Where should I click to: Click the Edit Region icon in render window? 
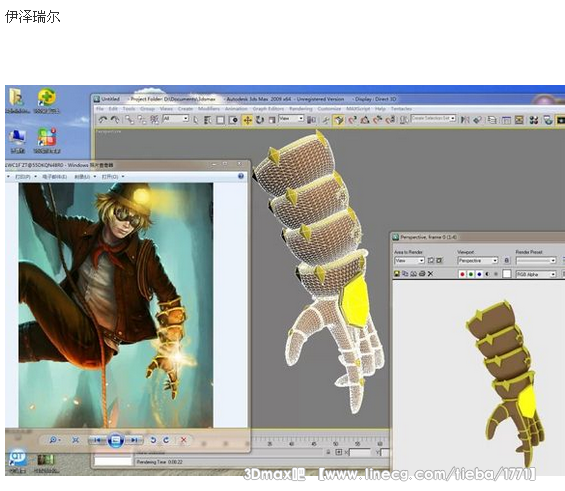point(431,260)
